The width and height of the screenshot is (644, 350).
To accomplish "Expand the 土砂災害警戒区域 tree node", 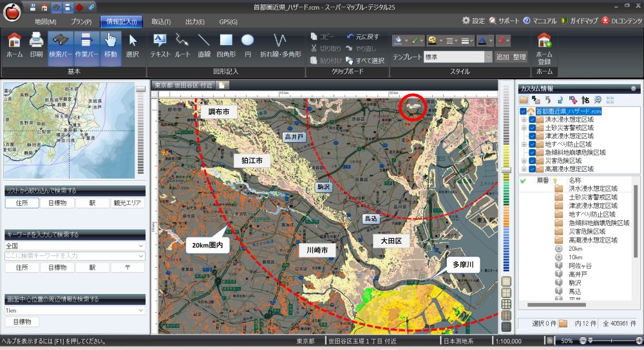I will 523,127.
